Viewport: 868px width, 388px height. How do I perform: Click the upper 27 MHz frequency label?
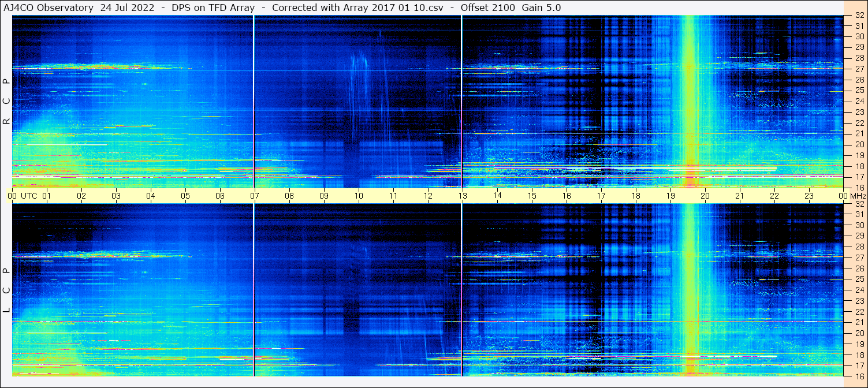[859, 69]
